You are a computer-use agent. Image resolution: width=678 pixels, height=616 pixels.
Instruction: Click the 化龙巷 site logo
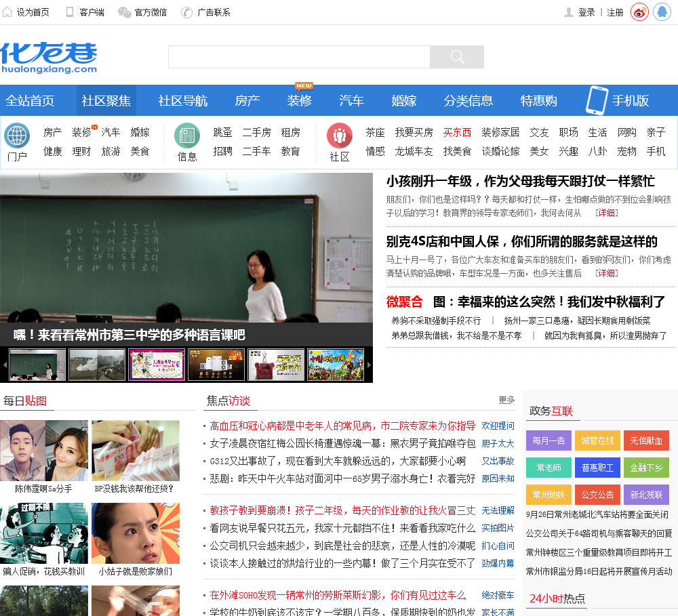pos(49,58)
